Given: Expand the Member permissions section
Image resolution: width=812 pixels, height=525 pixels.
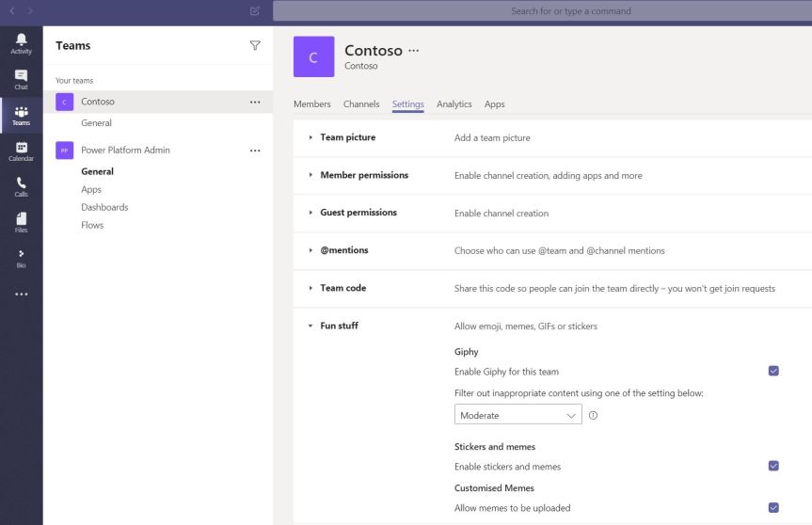Looking at the screenshot, I should (363, 175).
